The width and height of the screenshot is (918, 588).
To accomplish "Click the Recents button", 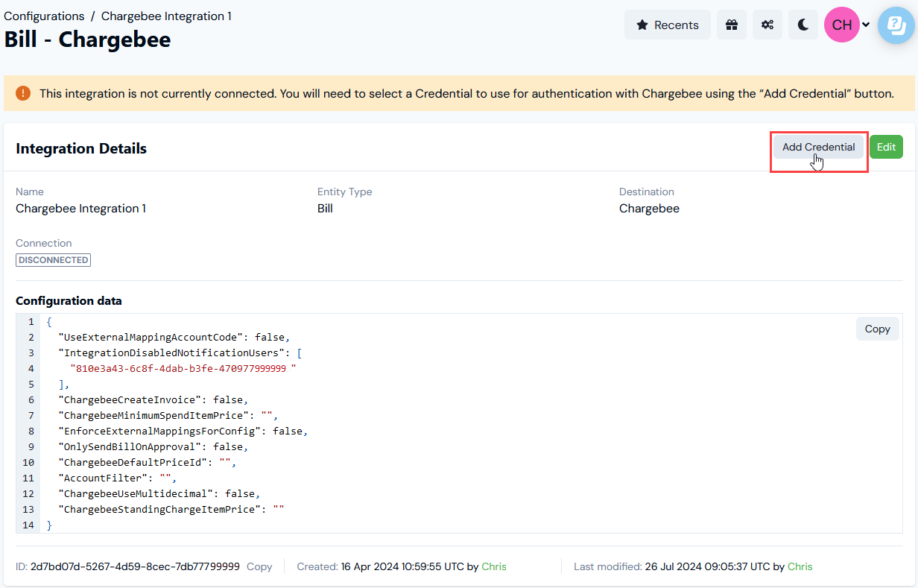I will (667, 25).
